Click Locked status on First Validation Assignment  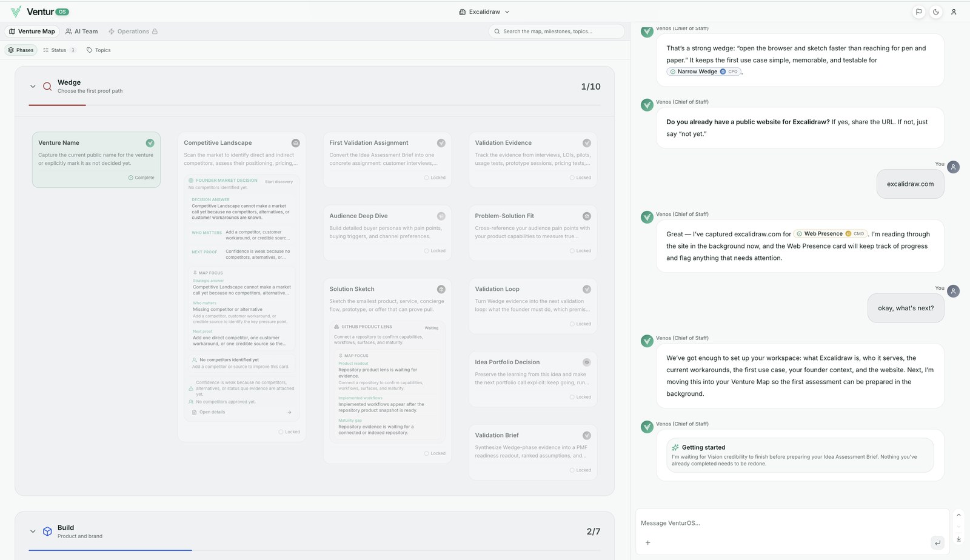(435, 178)
